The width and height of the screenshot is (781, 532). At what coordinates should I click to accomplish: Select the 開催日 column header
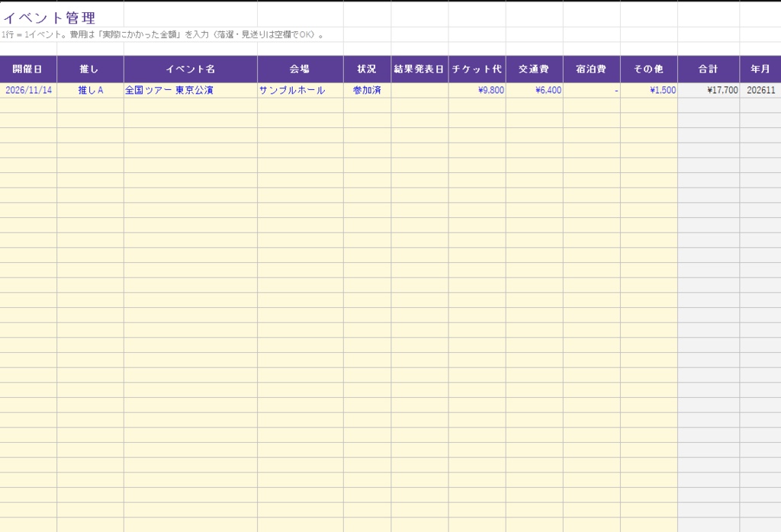[x=28, y=69]
